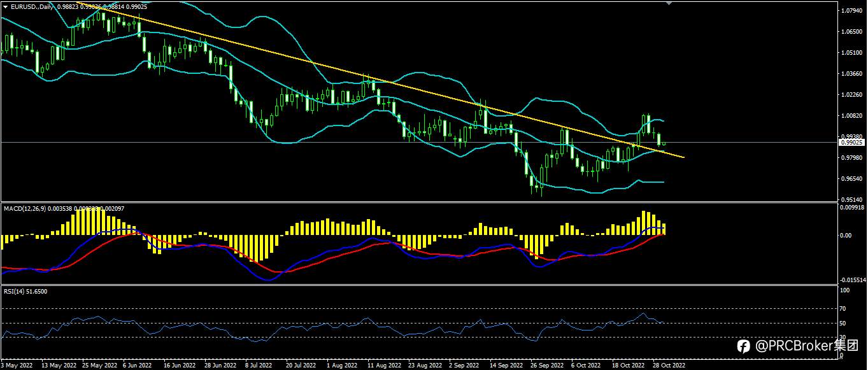This screenshot has height=370, width=868.
Task: Click the 28 Oct 2022 date label
Action: pyautogui.click(x=668, y=366)
